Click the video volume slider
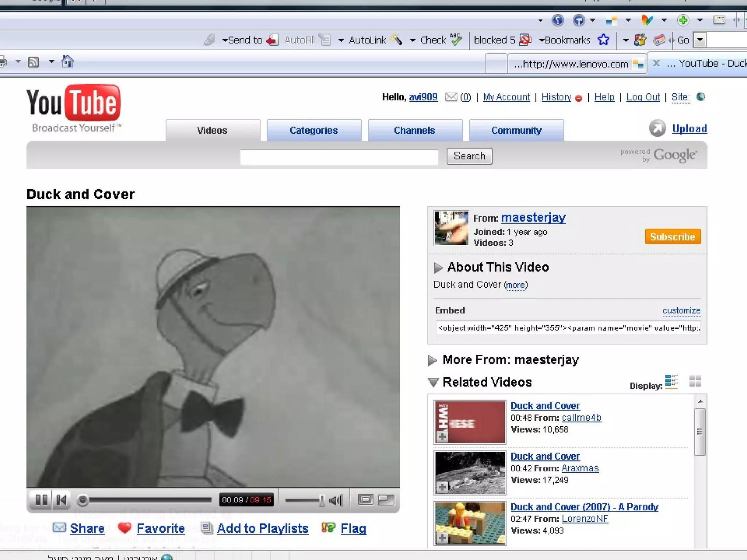Viewport: 747px width, 560px height. click(305, 500)
